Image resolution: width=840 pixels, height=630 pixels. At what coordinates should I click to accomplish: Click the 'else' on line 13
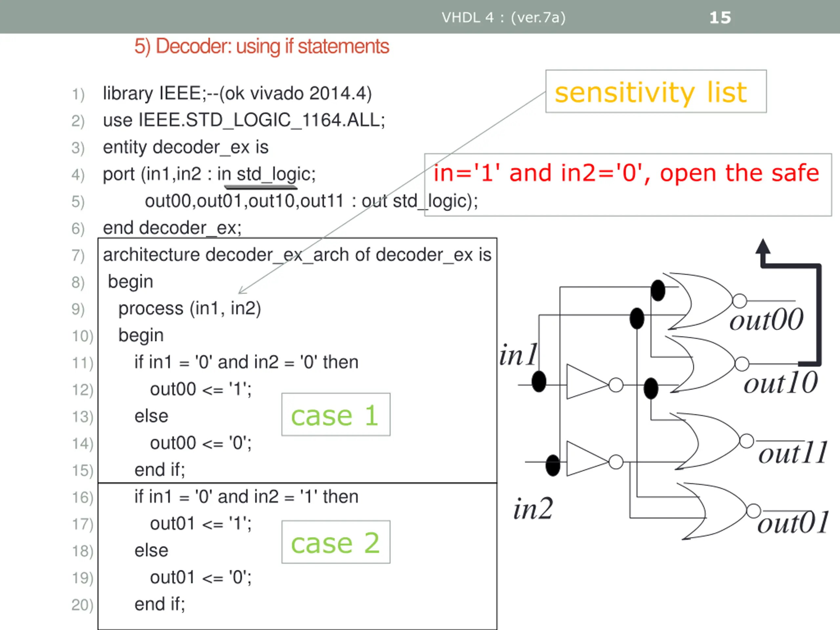tap(151, 416)
